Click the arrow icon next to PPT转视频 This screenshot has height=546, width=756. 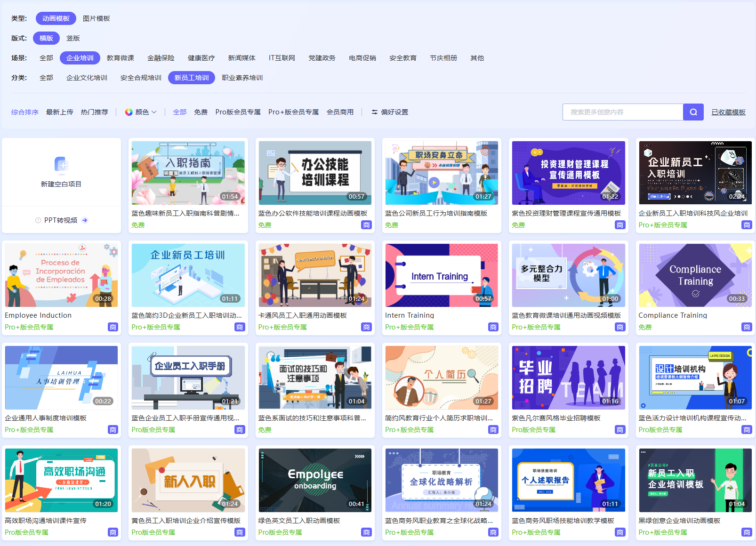[85, 220]
